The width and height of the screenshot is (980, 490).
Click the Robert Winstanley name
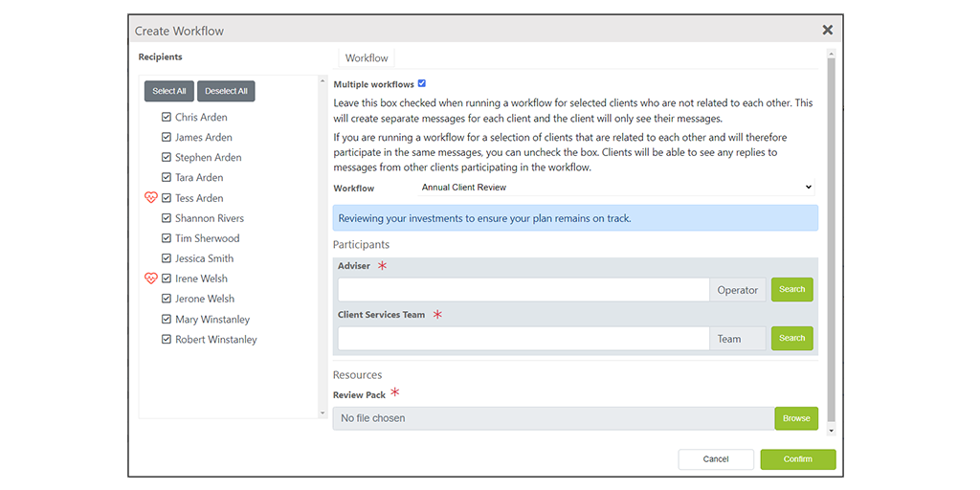coord(216,340)
